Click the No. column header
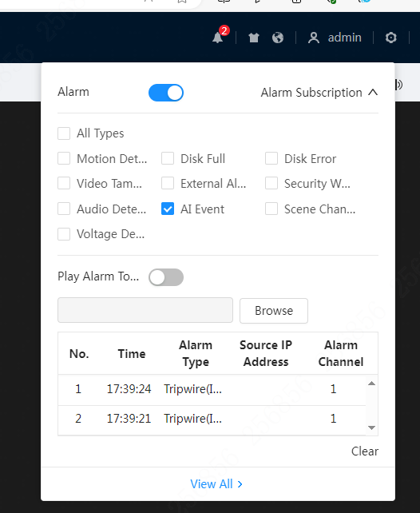 coord(79,354)
